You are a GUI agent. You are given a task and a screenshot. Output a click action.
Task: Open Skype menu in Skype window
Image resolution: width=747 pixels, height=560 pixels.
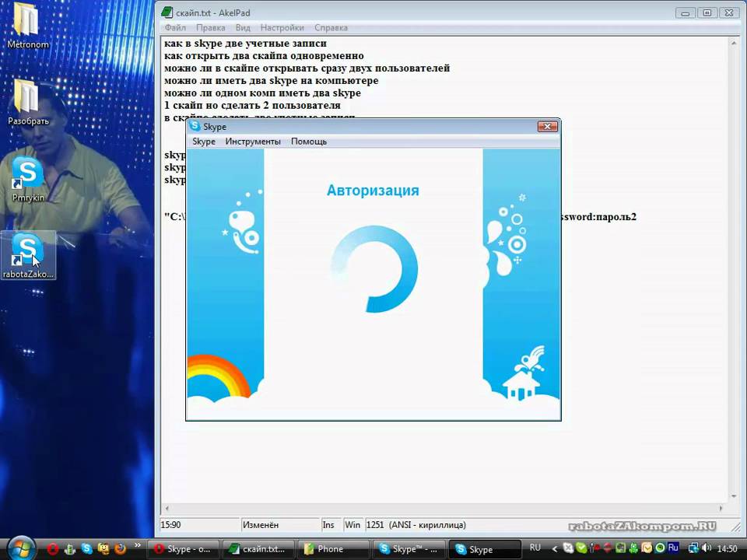204,142
